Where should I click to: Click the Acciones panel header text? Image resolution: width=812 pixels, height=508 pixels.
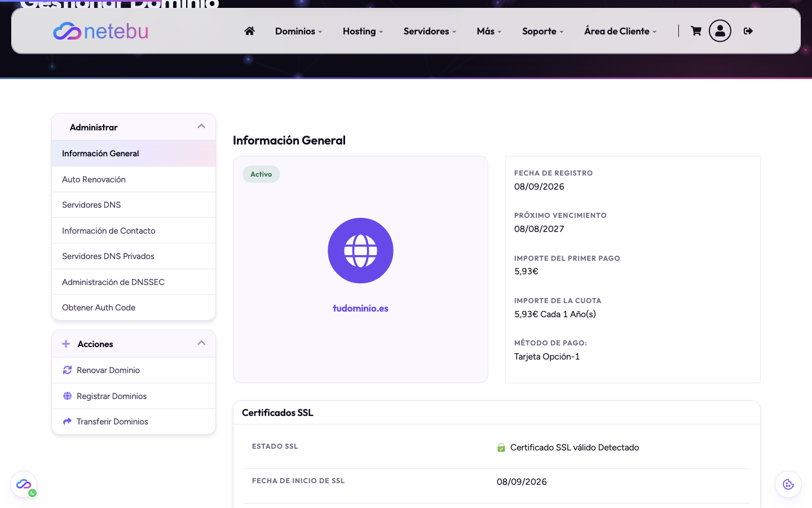(95, 344)
